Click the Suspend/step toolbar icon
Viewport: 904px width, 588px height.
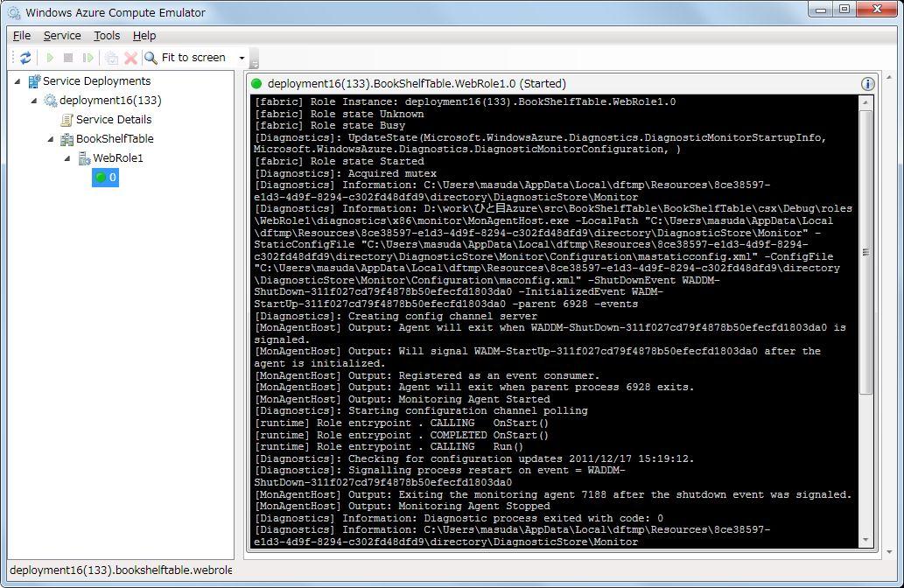[x=88, y=58]
